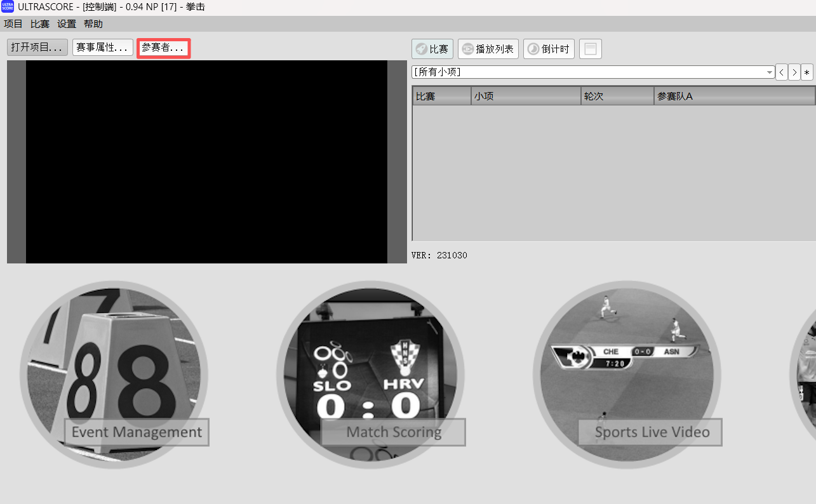Go to next sub-event with right arrow
Image resolution: width=816 pixels, height=504 pixels.
[794, 72]
